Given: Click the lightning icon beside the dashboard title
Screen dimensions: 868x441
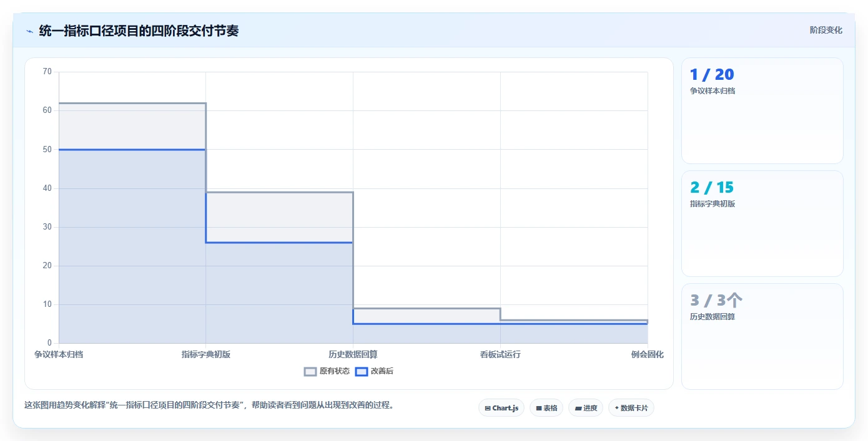Looking at the screenshot, I should [29, 31].
